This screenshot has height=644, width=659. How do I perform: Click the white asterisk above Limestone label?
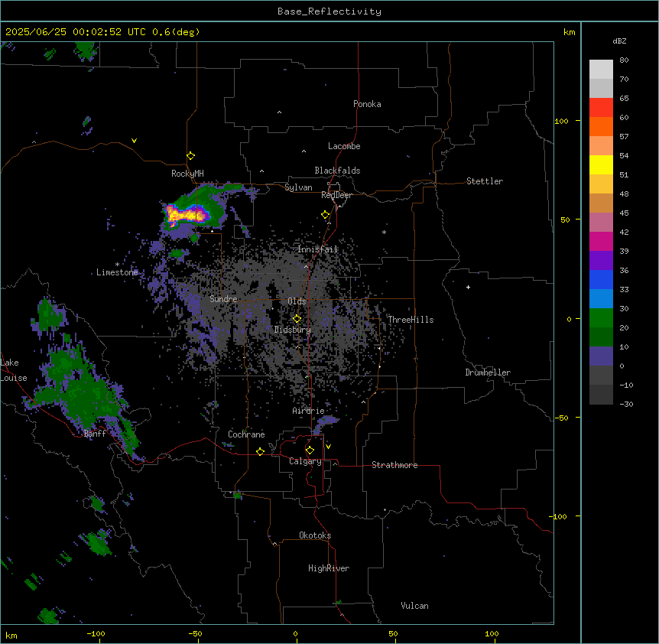click(117, 265)
